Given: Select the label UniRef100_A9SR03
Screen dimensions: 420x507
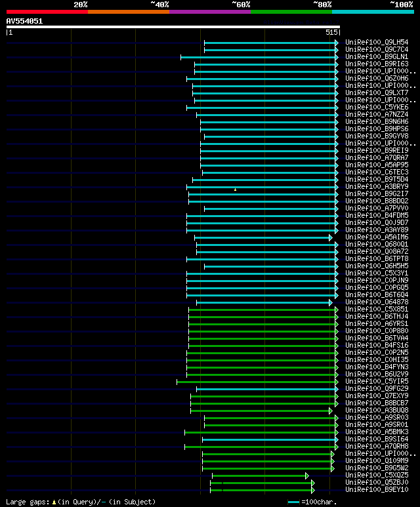Looking at the screenshot, I should point(377,418).
